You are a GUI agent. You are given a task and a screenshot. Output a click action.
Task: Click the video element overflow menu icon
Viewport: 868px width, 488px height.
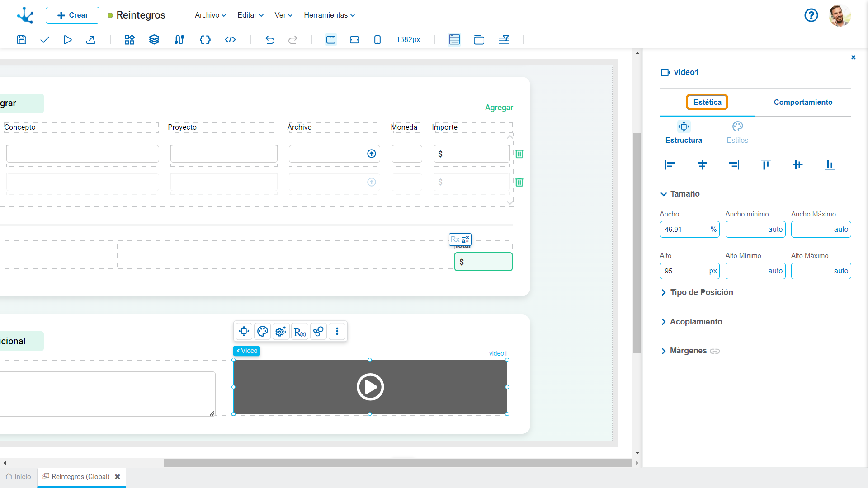pos(337,331)
